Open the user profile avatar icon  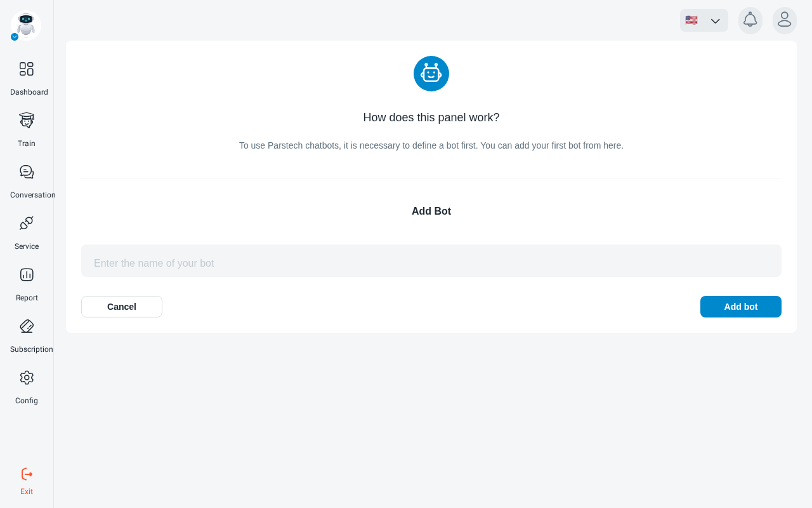coord(785,20)
